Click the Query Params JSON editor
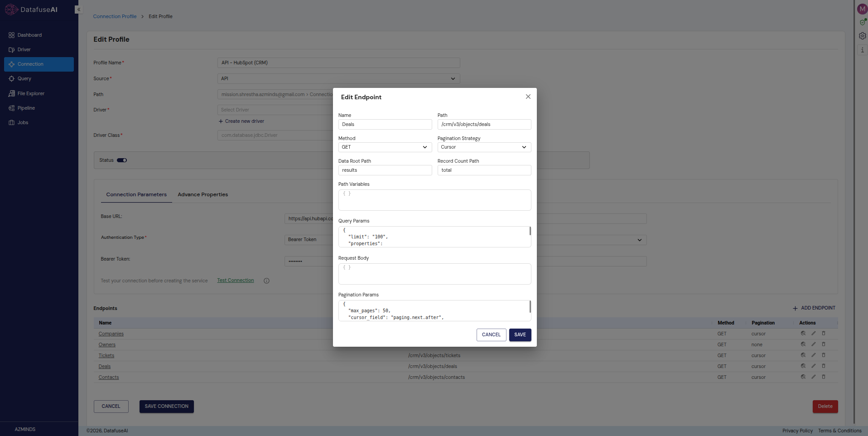Image resolution: width=868 pixels, height=436 pixels. click(x=434, y=237)
